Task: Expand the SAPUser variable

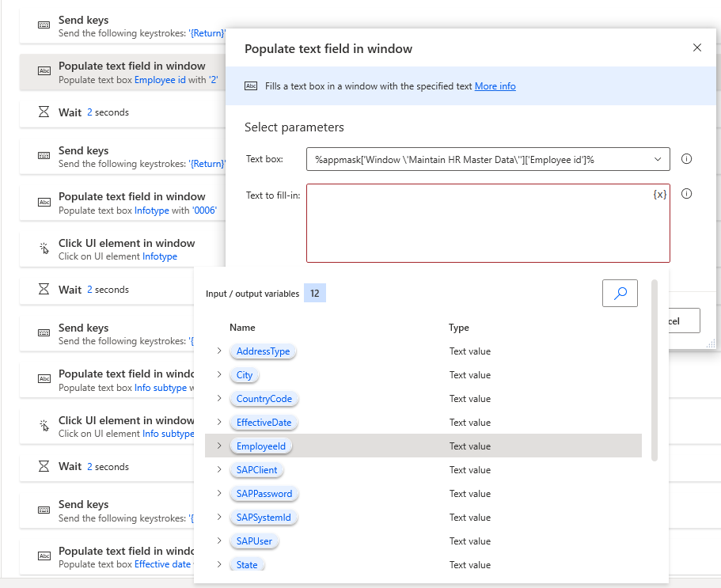Action: [219, 541]
